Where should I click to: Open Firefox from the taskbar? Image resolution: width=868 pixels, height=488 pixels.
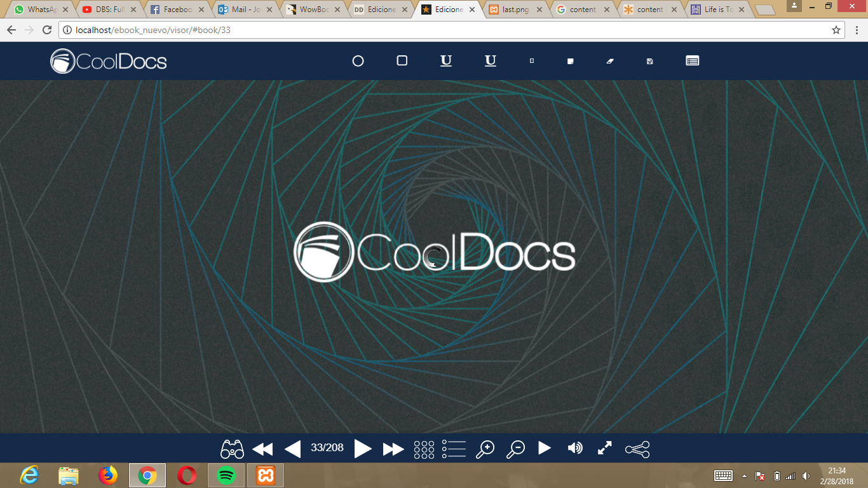pyautogui.click(x=108, y=475)
